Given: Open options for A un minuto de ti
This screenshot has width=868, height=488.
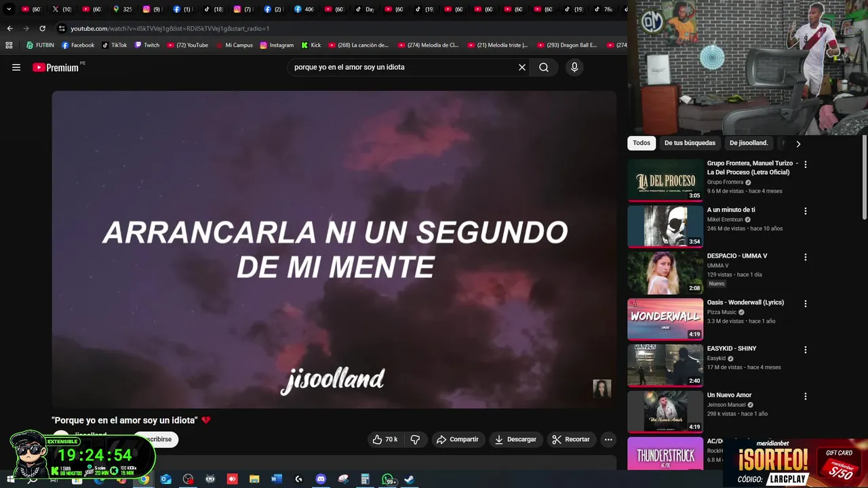Looking at the screenshot, I should (x=806, y=211).
